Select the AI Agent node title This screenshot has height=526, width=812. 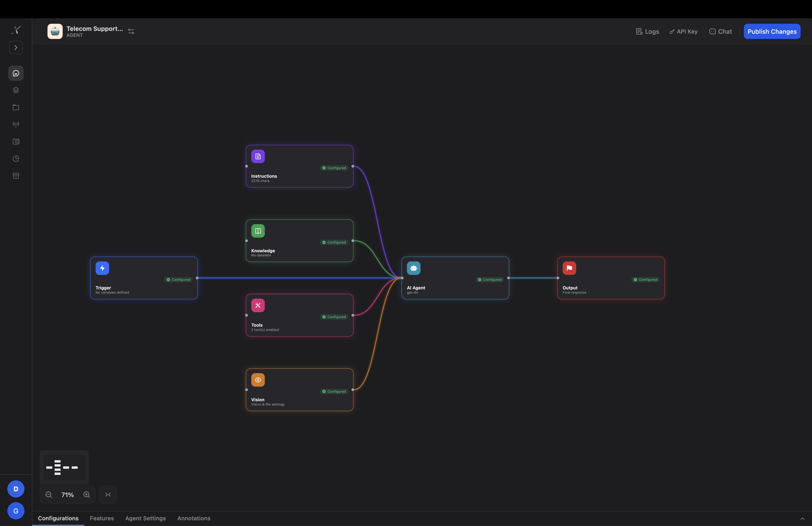coord(416,288)
